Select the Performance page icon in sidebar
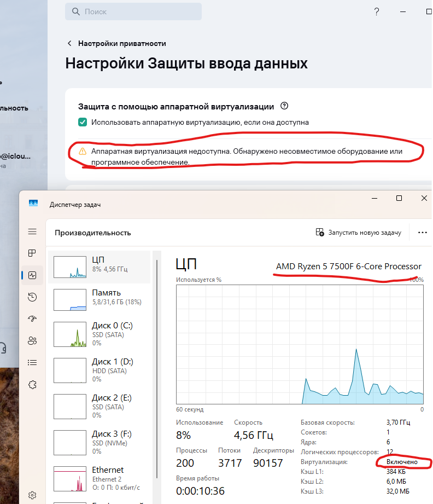Viewport: 433px width, 504px height. pos(32,275)
